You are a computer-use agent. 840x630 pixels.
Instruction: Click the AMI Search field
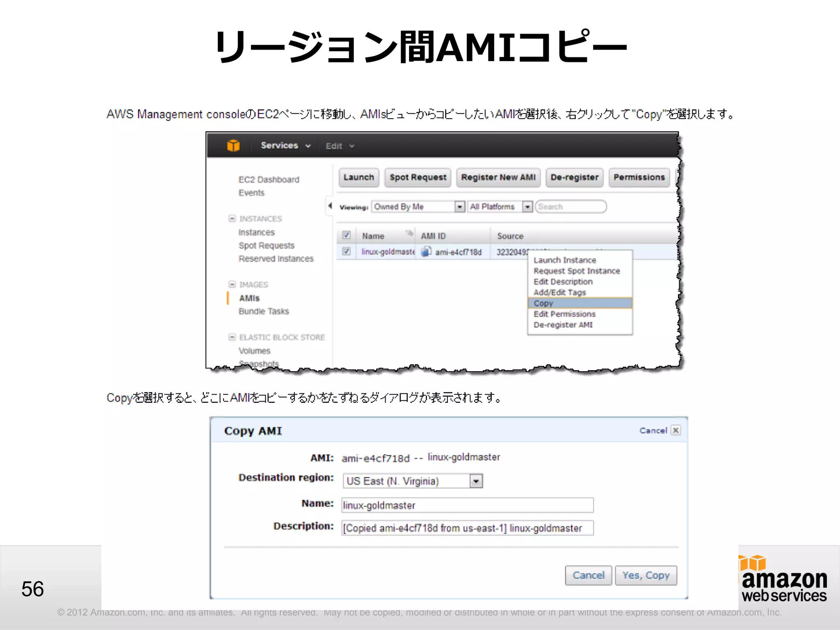coord(571,207)
